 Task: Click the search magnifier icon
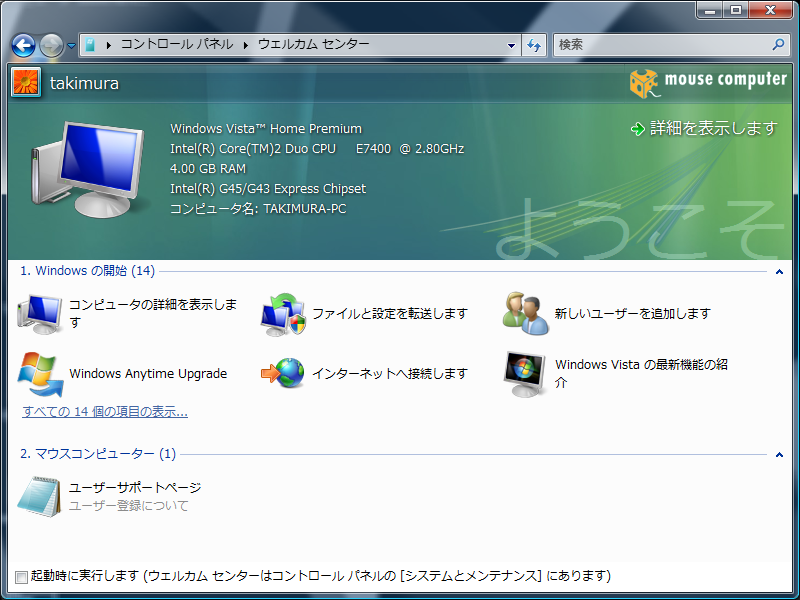[779, 45]
